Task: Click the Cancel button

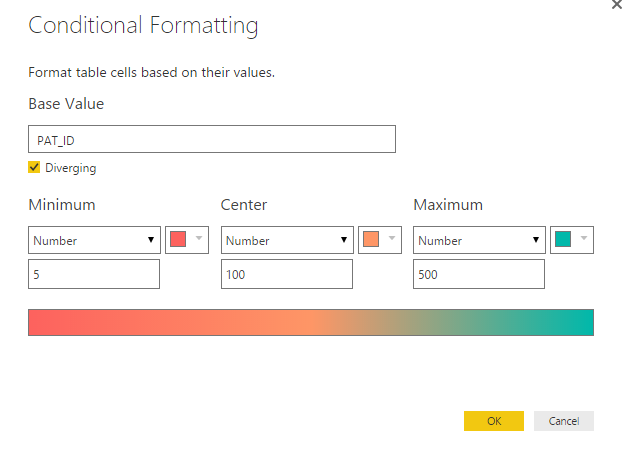Action: click(x=564, y=421)
